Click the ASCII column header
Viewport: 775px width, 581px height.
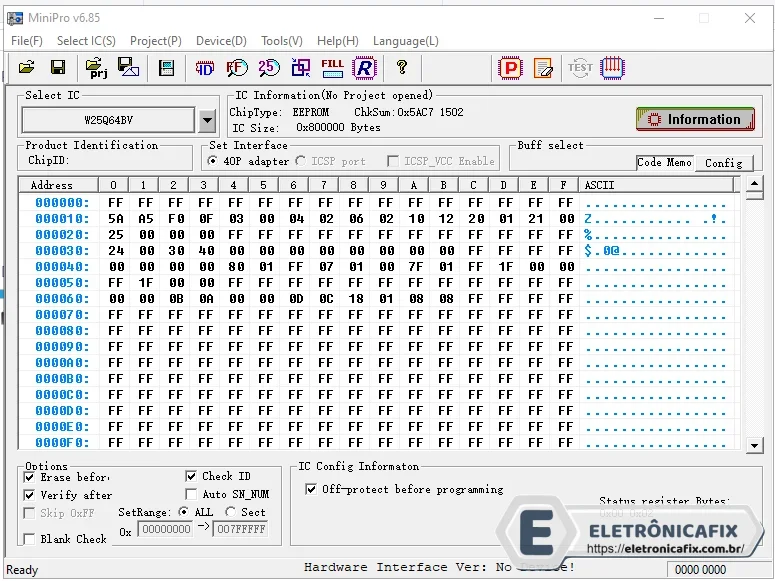pos(656,185)
